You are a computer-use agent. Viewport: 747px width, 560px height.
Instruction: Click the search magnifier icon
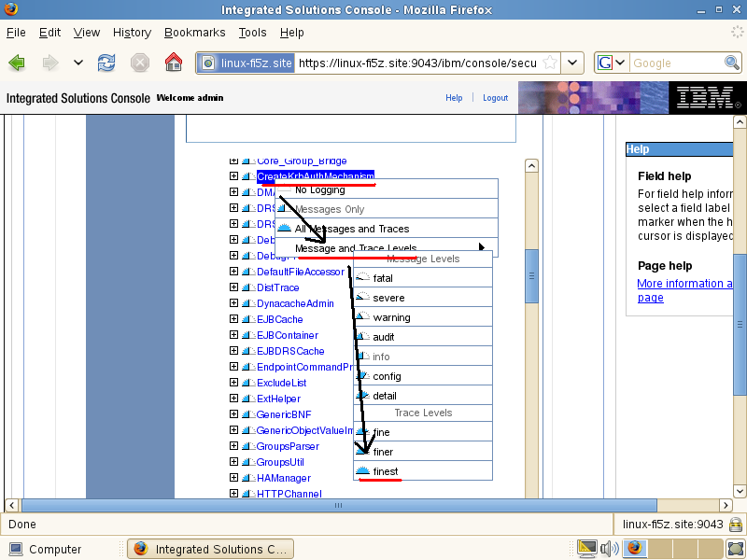click(731, 63)
